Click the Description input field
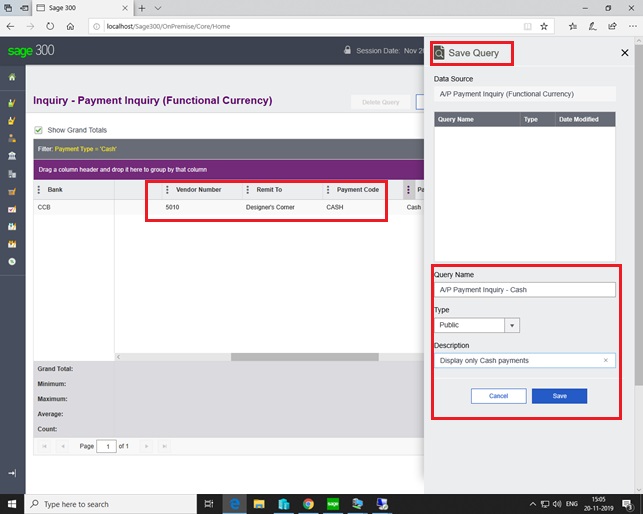 point(524,361)
